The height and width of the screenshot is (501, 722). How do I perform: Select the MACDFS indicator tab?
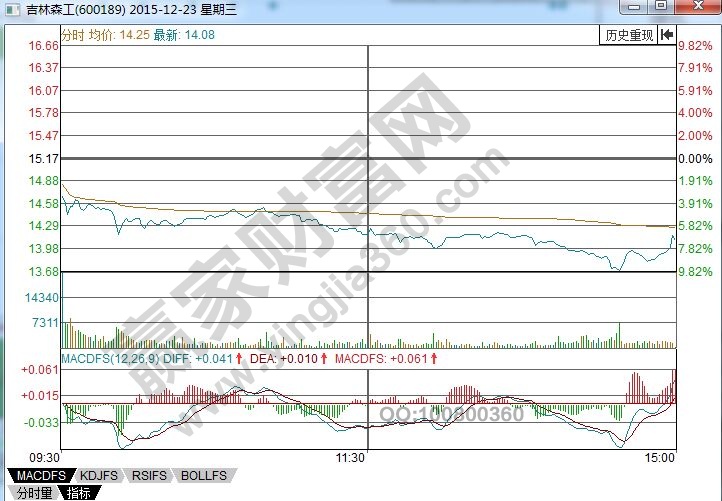tap(42, 475)
